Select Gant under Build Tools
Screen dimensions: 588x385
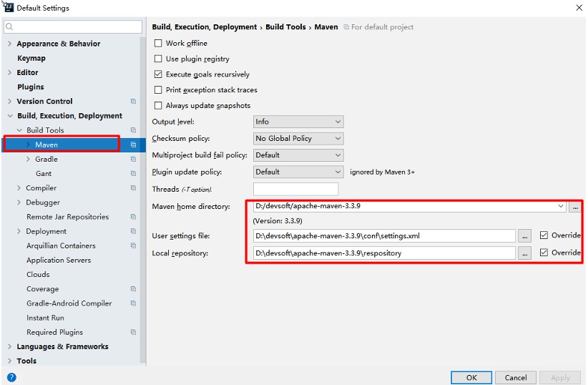pyautogui.click(x=44, y=173)
